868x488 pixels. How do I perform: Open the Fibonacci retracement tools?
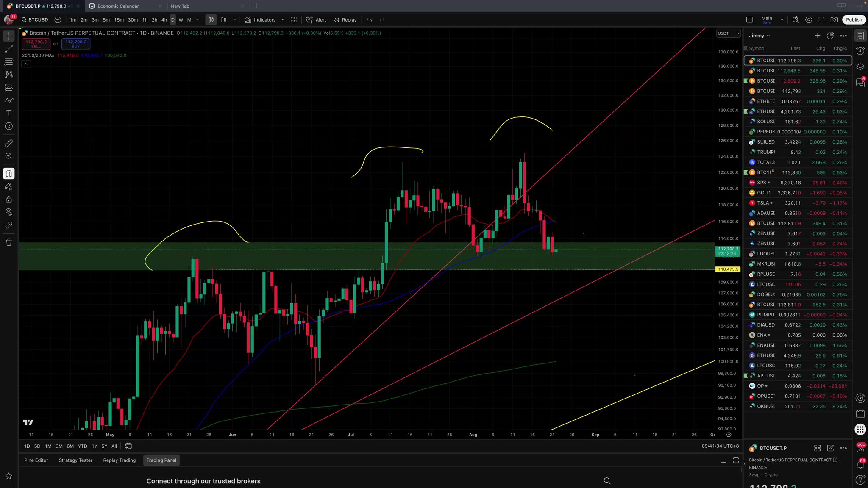(9, 62)
